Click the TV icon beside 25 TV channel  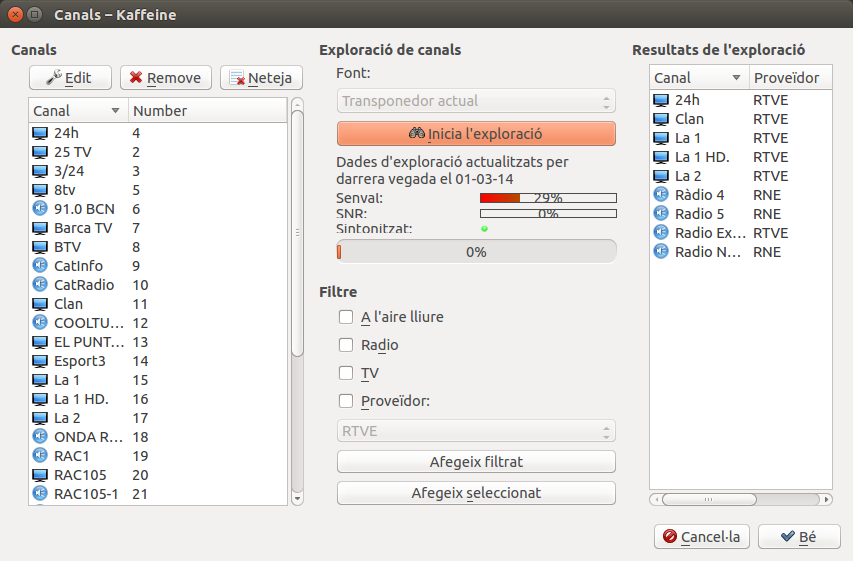tap(40, 152)
